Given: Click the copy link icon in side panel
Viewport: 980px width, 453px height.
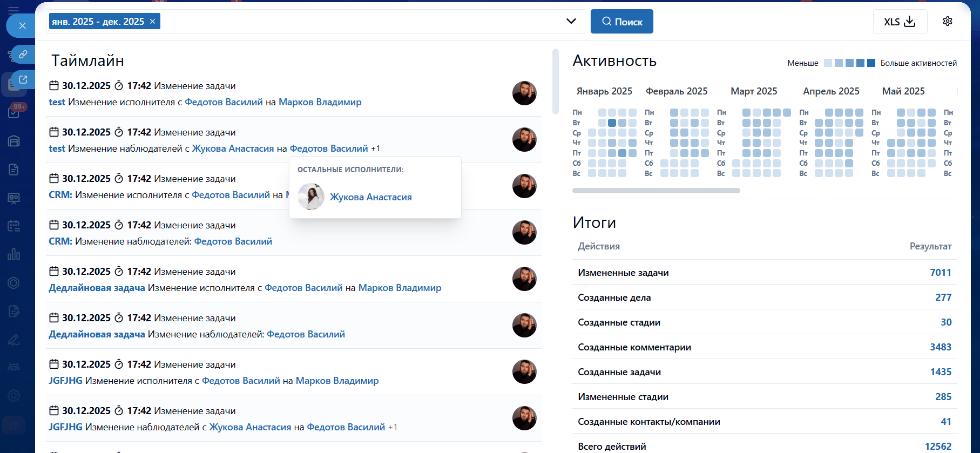Looking at the screenshot, I should coord(23,55).
